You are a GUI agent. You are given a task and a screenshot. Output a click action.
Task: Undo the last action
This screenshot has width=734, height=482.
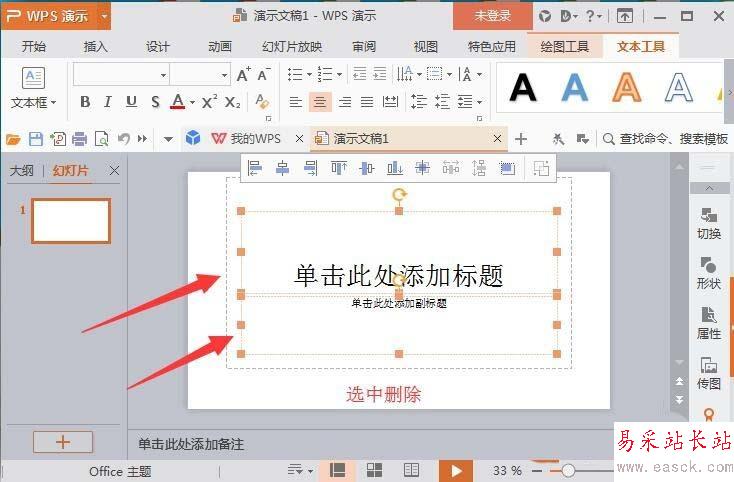pos(123,139)
